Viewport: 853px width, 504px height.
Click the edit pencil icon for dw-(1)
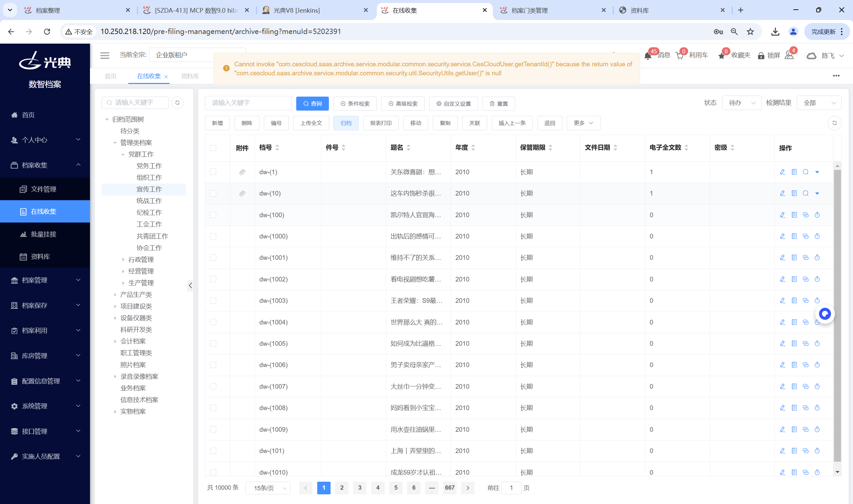point(783,172)
